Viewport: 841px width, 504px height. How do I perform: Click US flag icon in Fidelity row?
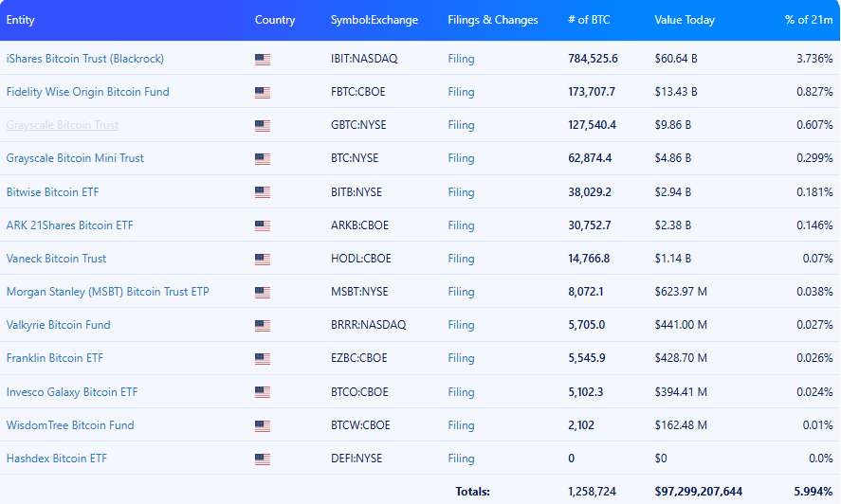(x=263, y=93)
